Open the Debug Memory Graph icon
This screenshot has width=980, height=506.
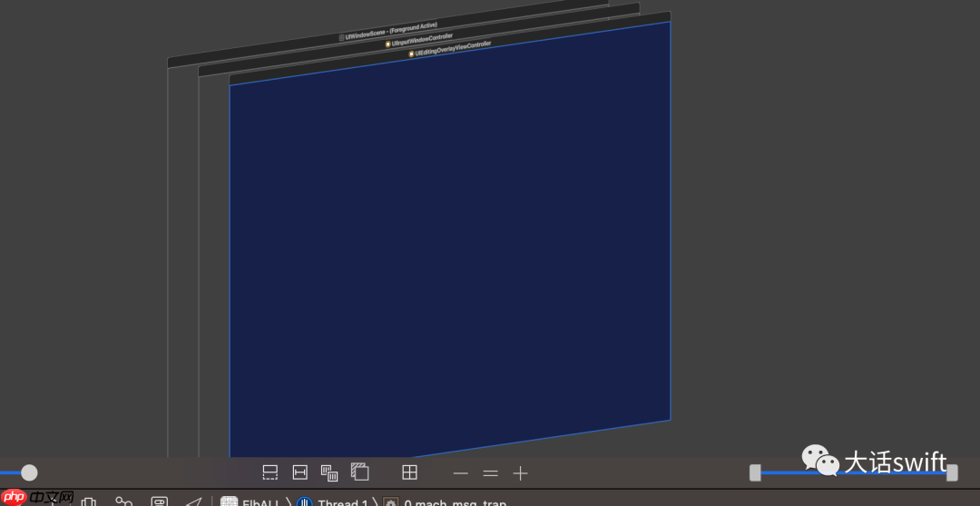click(x=124, y=501)
